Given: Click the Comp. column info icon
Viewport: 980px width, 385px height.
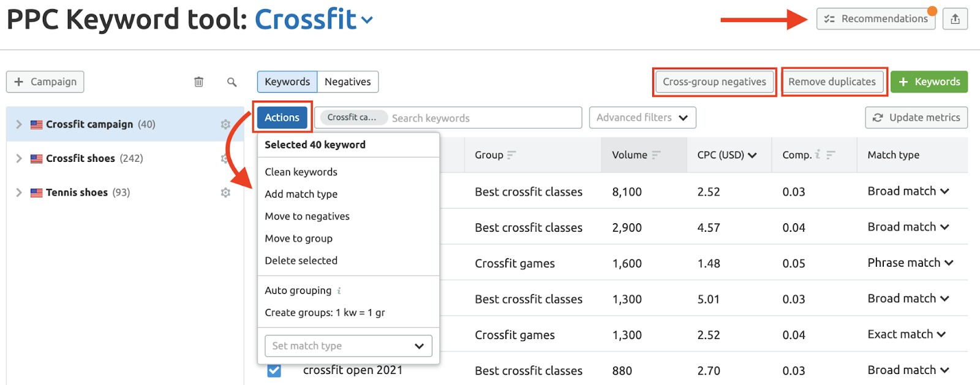Looking at the screenshot, I should coord(818,154).
